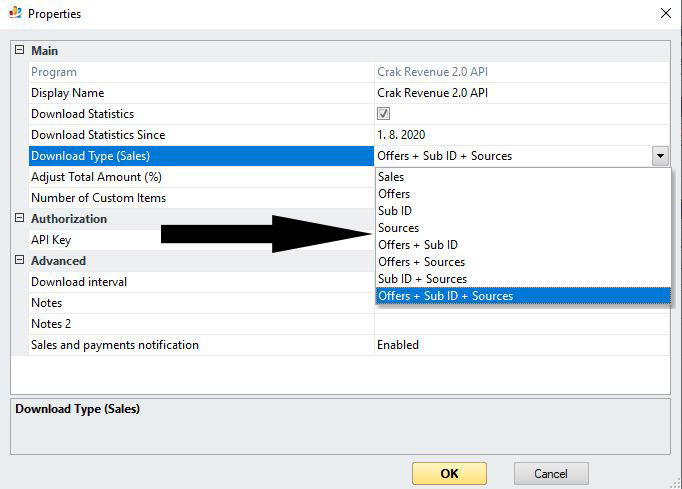
Task: Select the Adjust Total Amount (%) row
Action: (201, 177)
